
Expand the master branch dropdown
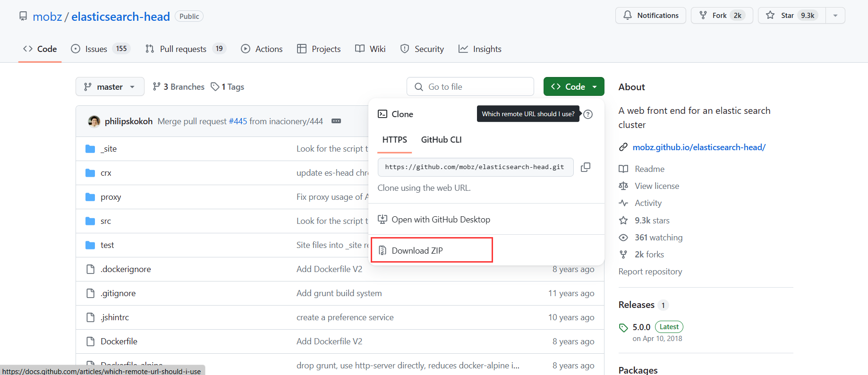tap(110, 87)
